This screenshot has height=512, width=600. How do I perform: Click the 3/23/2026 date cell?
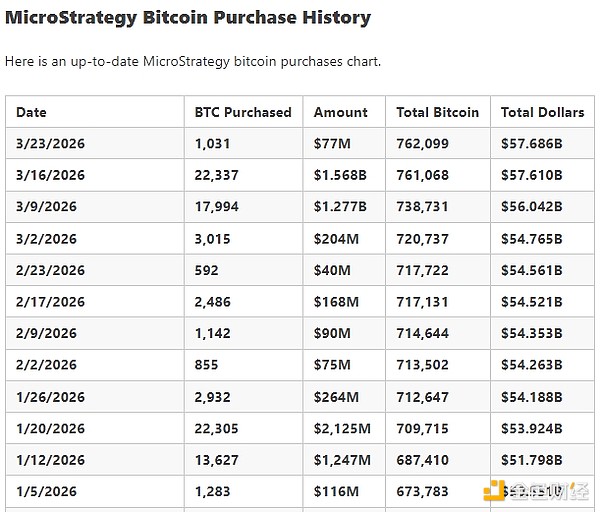point(50,144)
